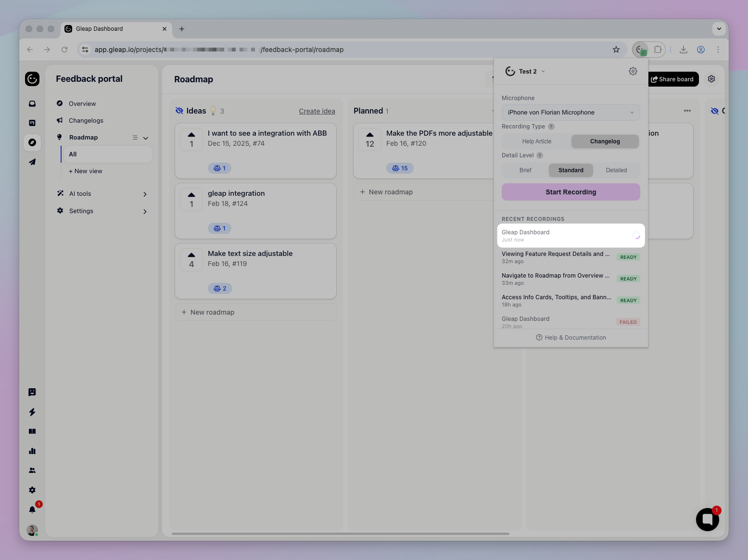The height and width of the screenshot is (560, 748).
Task: Open 'Viewing Feature Request Details and ...' recording
Action: pyautogui.click(x=571, y=257)
